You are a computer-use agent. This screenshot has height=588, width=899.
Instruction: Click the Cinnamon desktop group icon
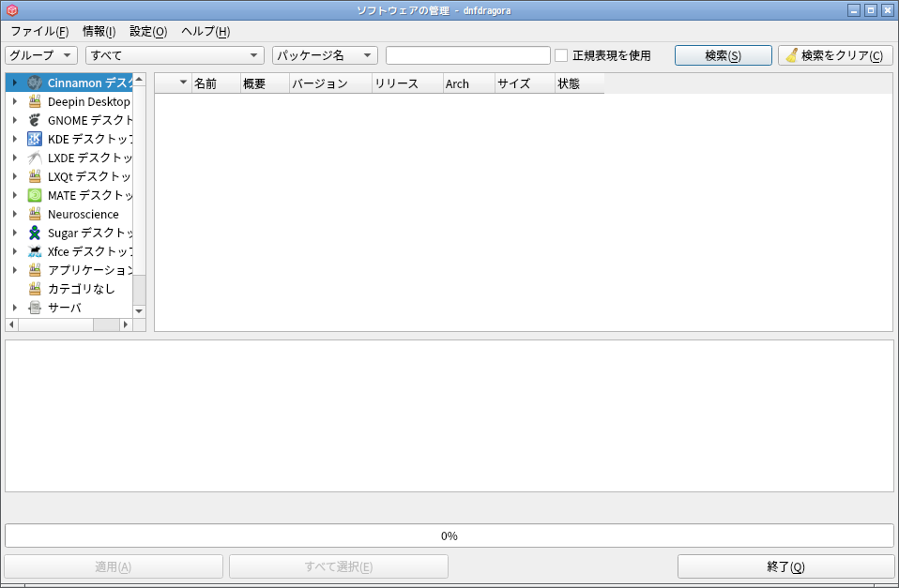point(35,83)
